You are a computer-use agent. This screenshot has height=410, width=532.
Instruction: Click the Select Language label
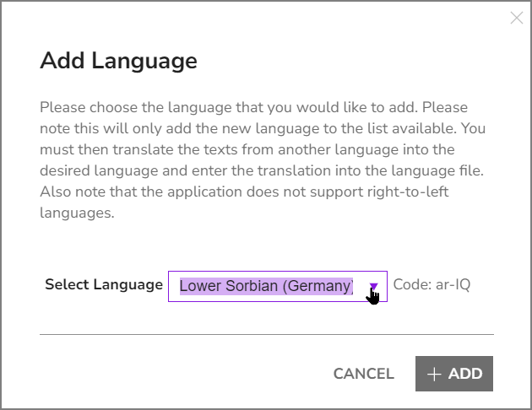104,284
